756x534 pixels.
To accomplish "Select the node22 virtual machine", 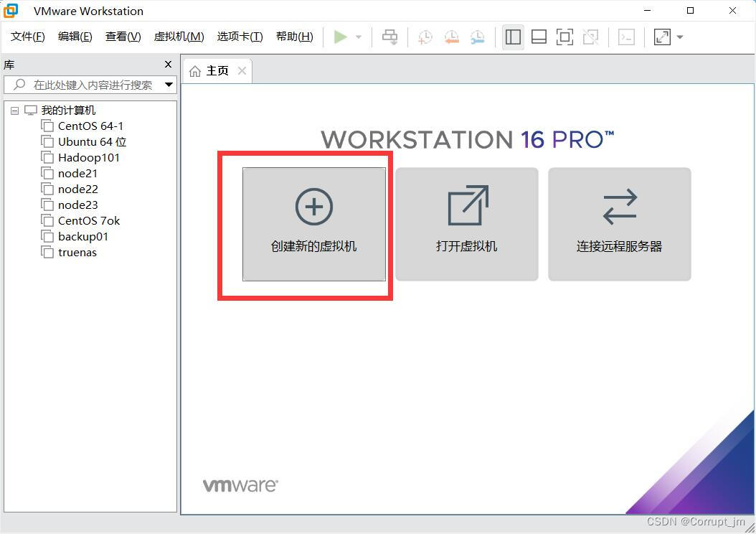I will (77, 189).
